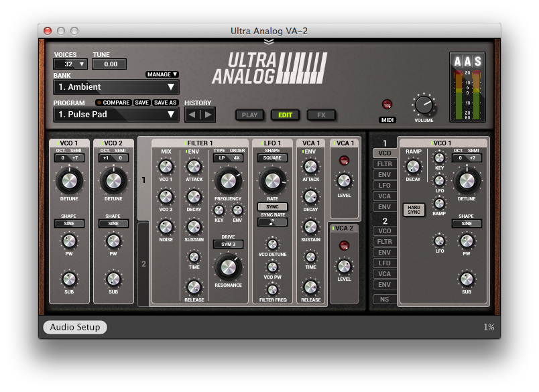Toggle the VCA 1 red mute button
This screenshot has width=539, height=392.
coord(344,160)
